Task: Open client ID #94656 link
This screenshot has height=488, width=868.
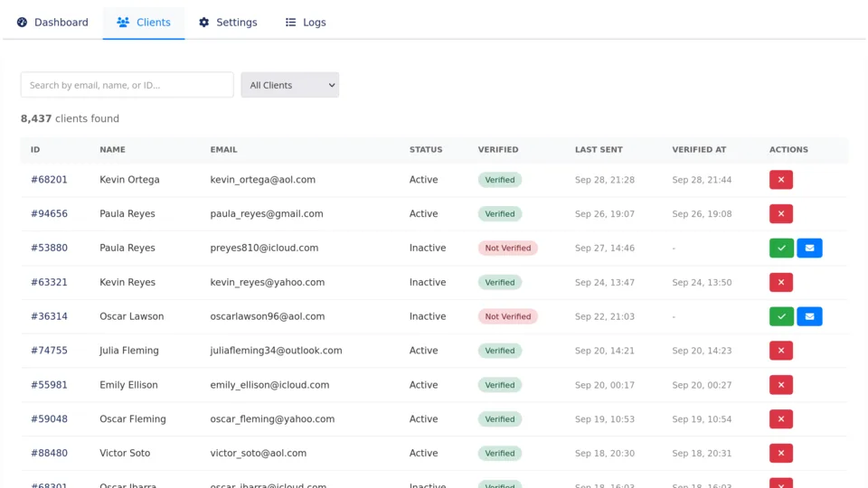Action: (x=49, y=214)
